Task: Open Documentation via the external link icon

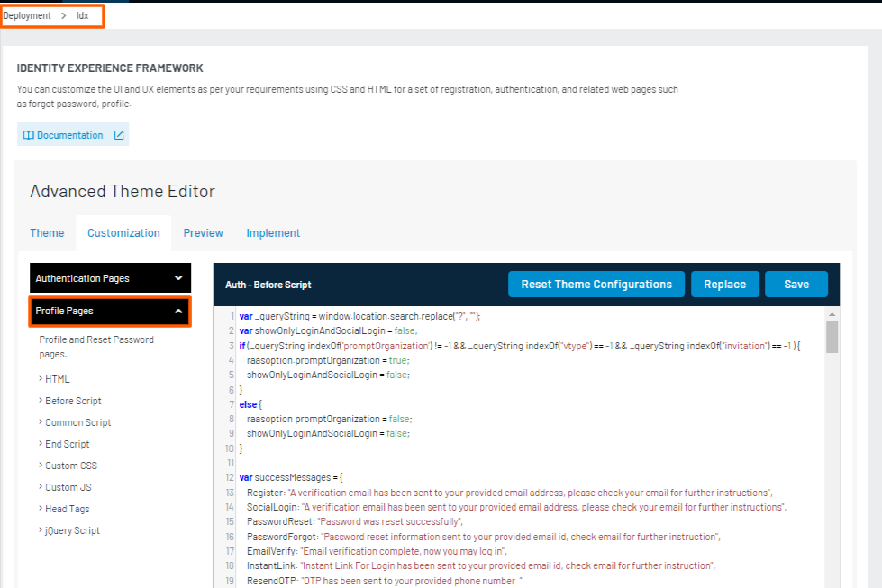Action: click(118, 135)
